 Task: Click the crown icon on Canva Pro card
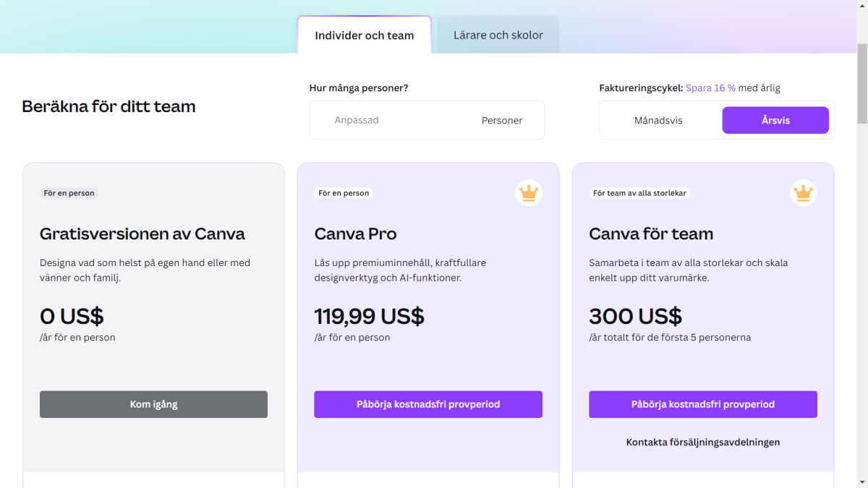point(529,193)
